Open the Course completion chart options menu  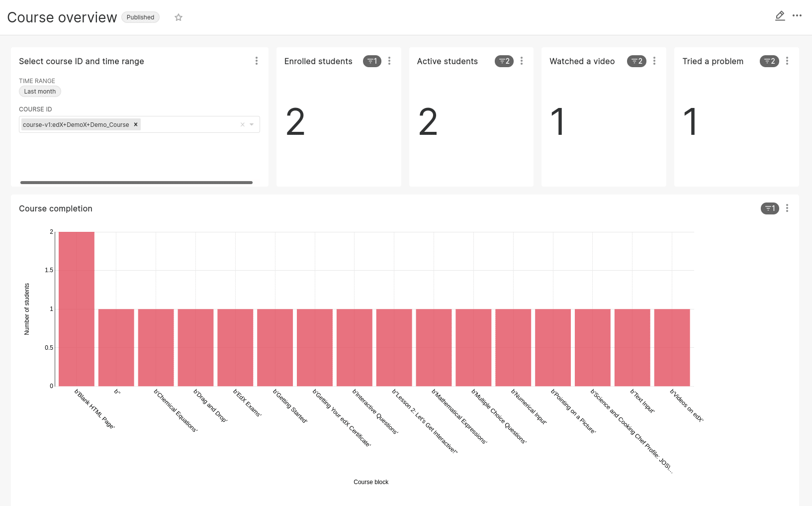787,208
